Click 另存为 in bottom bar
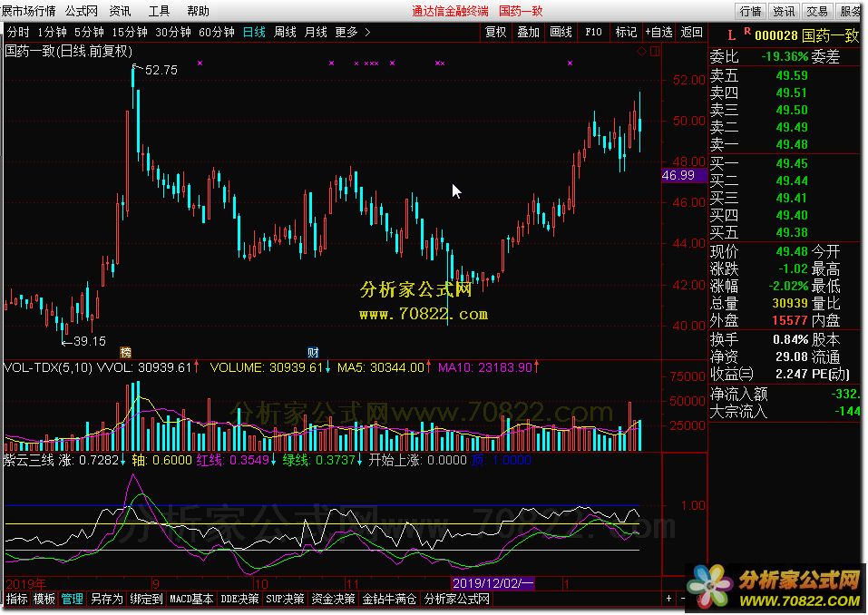This screenshot has height=615, width=868. 107,599
